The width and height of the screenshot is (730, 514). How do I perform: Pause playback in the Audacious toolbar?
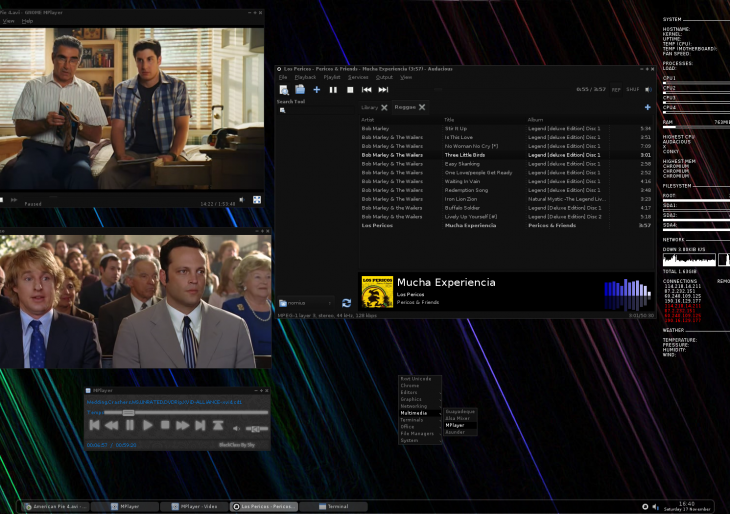pyautogui.click(x=333, y=90)
